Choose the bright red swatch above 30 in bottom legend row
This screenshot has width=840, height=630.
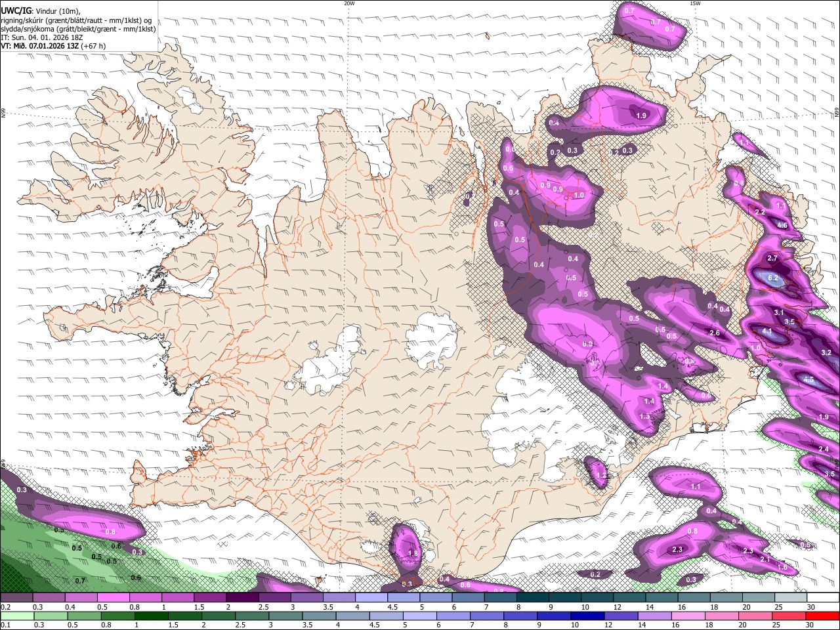823,616
